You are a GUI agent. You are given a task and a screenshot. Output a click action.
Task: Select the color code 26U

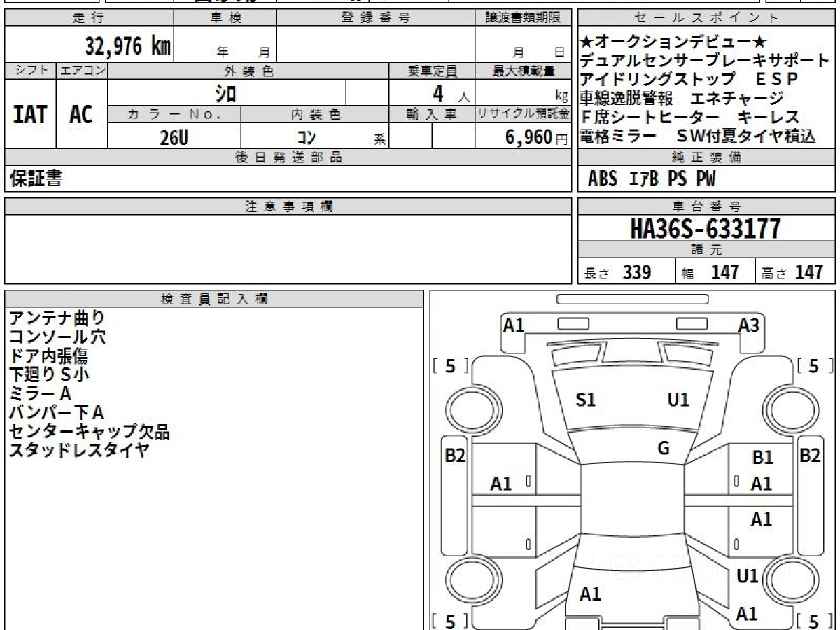click(174, 137)
